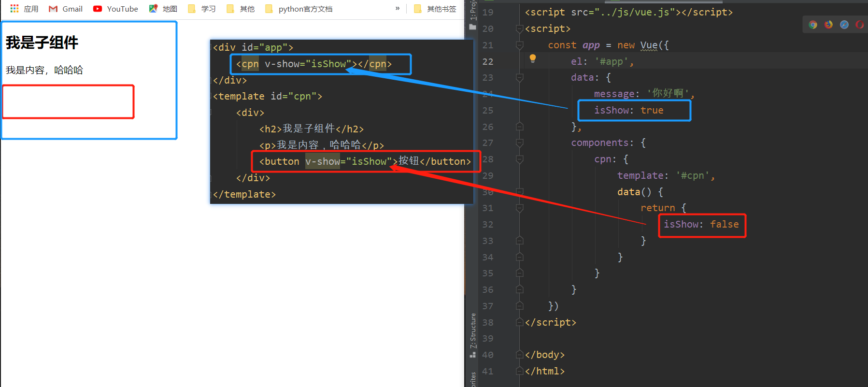Toggle the fold marker at line 35

click(520, 273)
